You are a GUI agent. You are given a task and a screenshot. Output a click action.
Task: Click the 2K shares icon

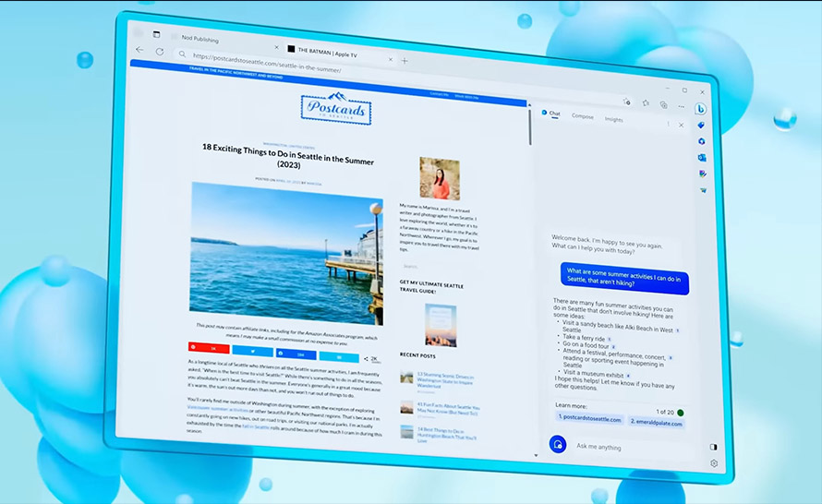370,359
